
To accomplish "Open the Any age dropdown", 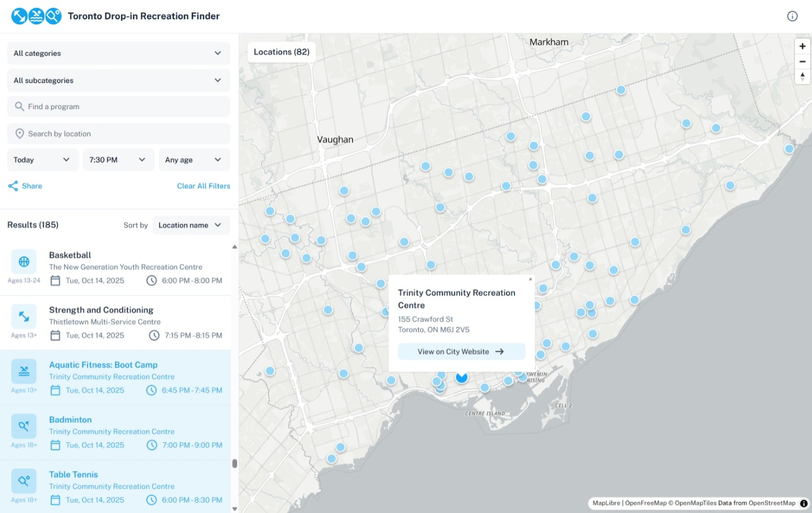I will tap(193, 160).
